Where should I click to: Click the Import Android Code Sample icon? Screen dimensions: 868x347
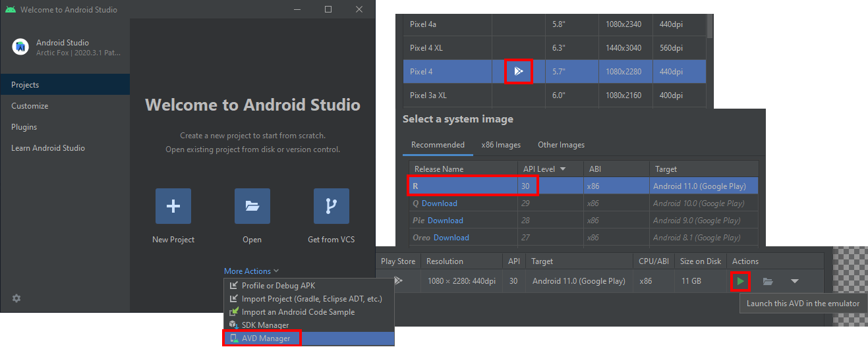[233, 312]
